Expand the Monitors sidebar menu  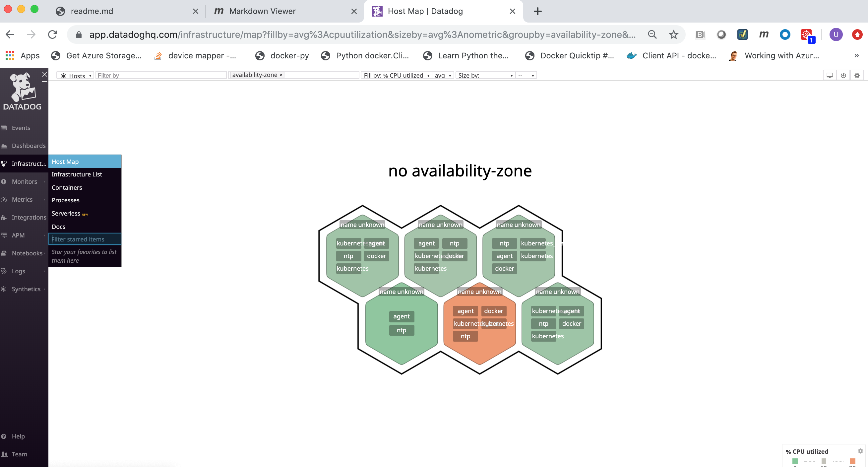24,181
